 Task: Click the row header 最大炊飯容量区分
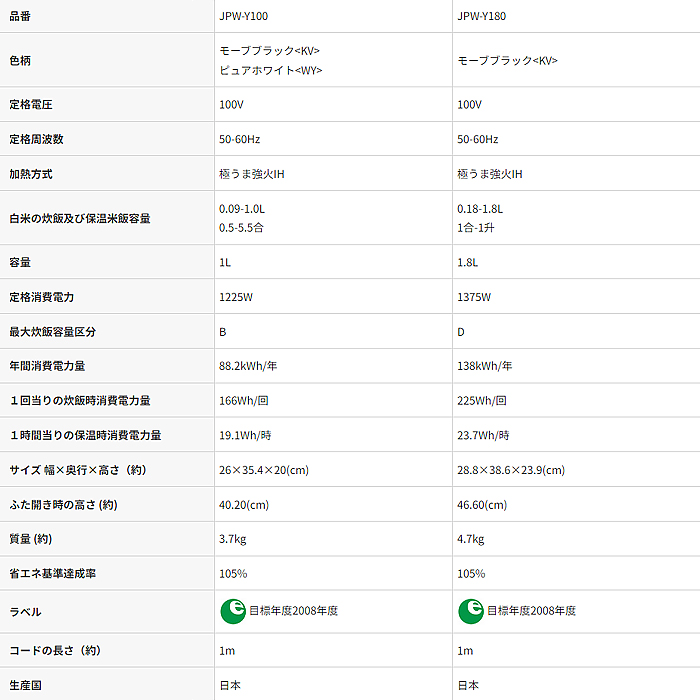(53, 332)
